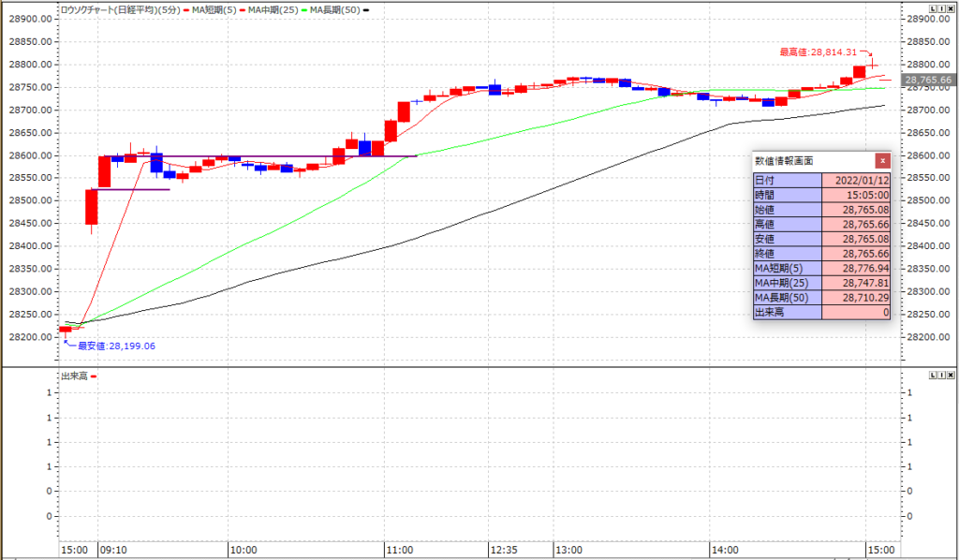Click the 出来高 label in lower panel
This screenshot has height=560, width=959.
(x=74, y=376)
